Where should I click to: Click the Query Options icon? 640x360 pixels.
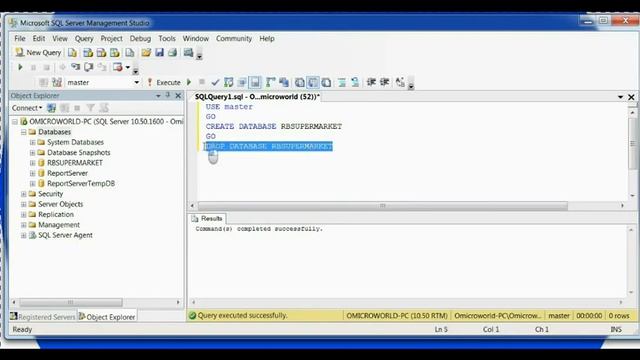point(242,82)
